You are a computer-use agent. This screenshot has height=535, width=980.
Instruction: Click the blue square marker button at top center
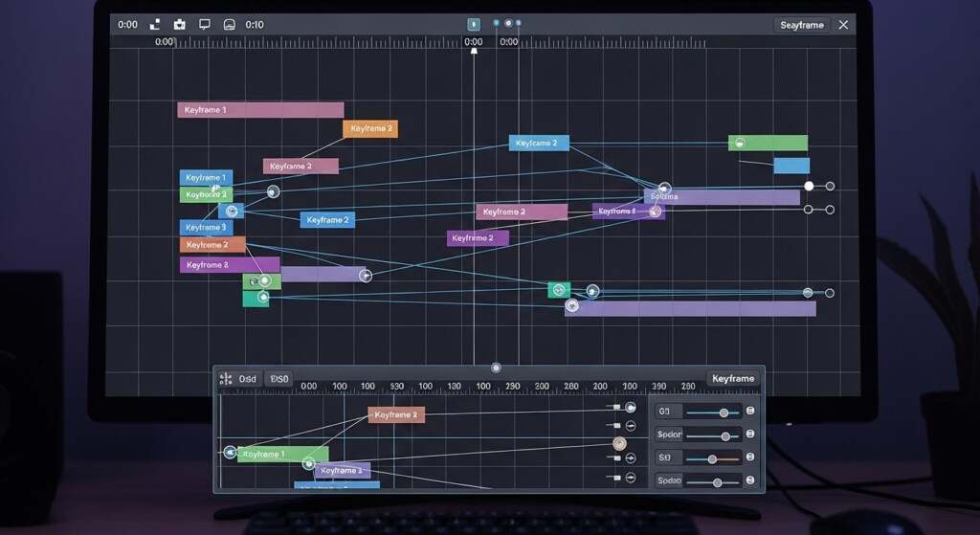point(474,24)
